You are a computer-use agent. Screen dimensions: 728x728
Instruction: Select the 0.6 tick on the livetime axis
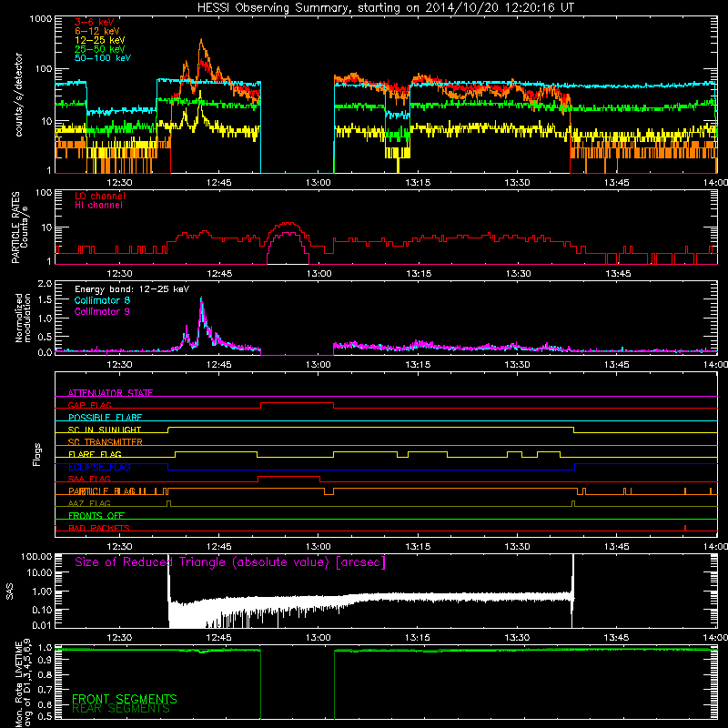[x=45, y=704]
